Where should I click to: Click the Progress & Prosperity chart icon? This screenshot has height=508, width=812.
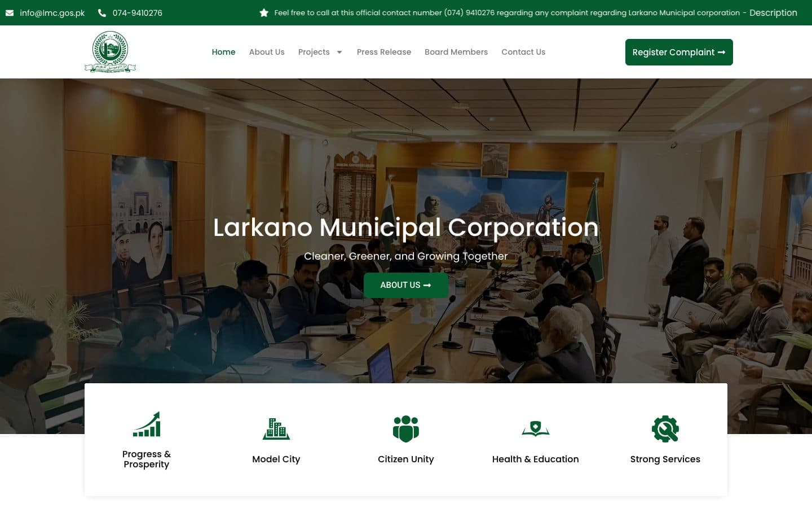tap(147, 424)
